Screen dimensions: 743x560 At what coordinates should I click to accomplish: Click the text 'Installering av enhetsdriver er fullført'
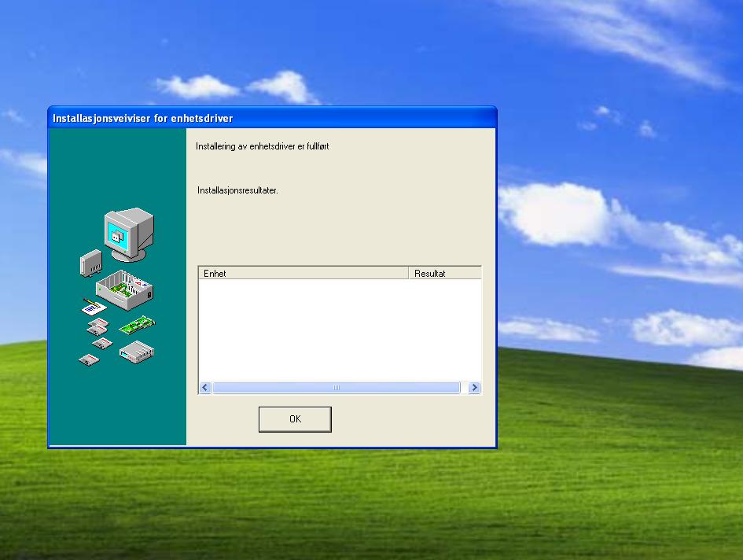coord(262,146)
